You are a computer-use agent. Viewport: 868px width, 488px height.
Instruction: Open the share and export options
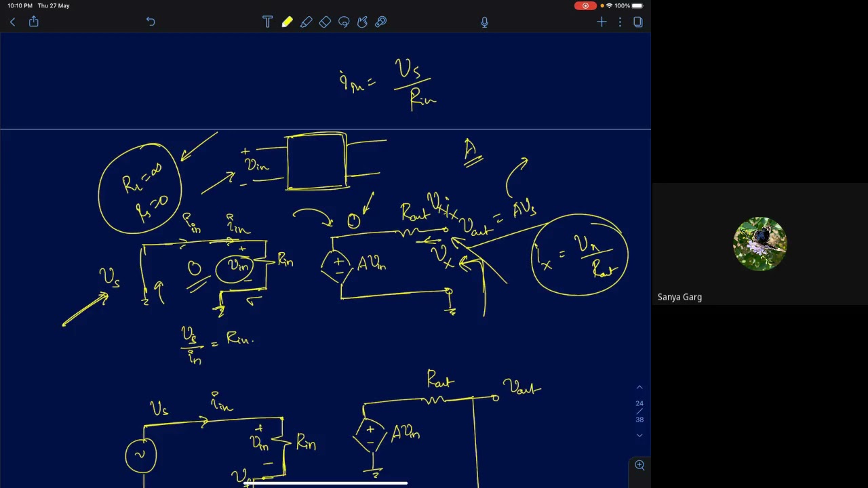click(33, 22)
